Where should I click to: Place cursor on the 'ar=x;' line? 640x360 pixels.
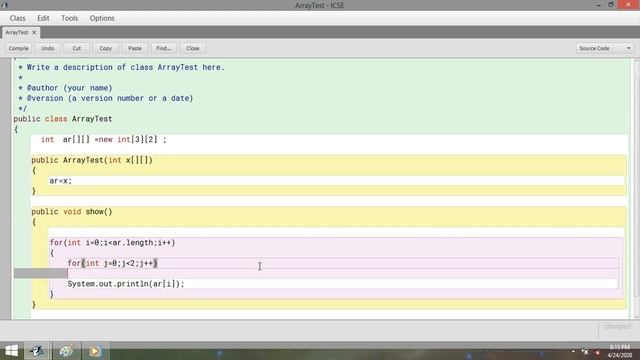(x=60, y=181)
